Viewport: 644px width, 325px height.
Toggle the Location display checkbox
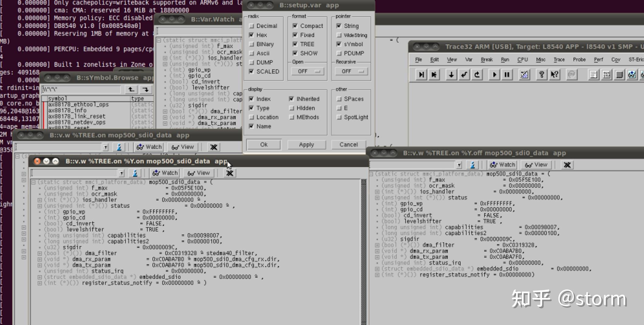(x=251, y=117)
